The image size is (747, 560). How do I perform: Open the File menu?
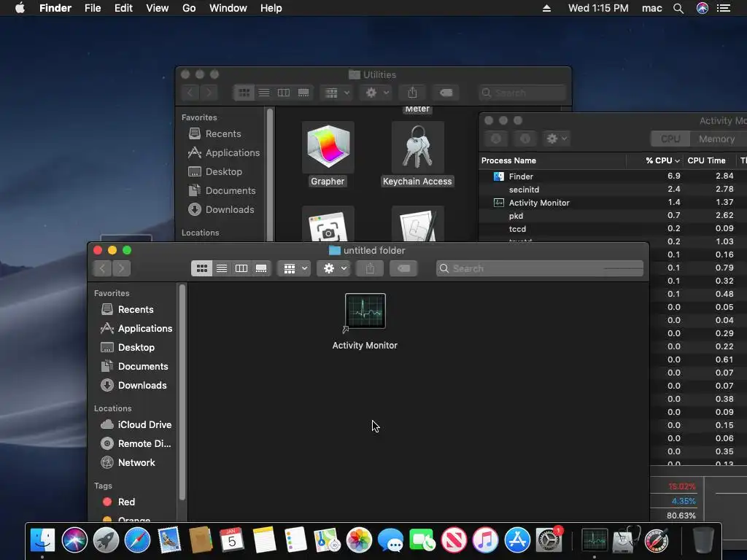click(x=93, y=8)
